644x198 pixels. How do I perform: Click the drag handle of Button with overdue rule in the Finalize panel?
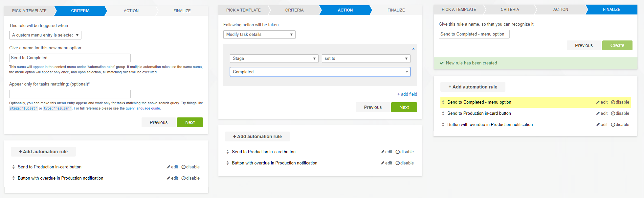pos(443,125)
